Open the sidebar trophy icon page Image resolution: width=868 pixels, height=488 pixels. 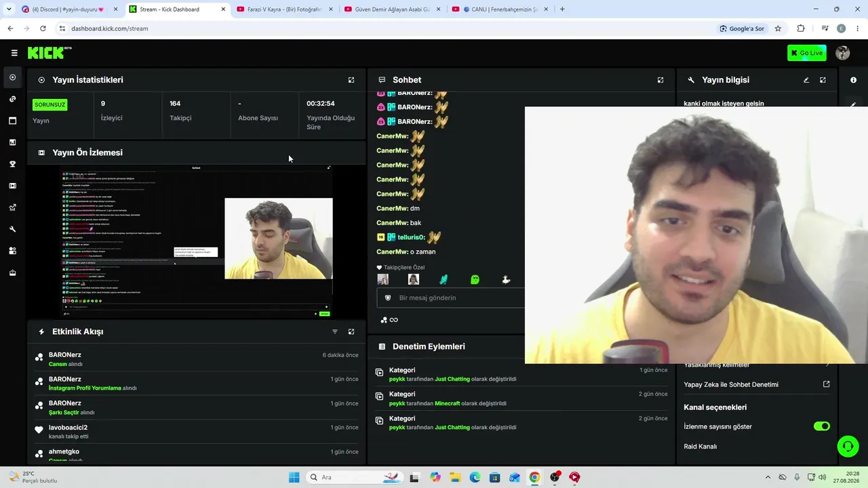pos(12,164)
